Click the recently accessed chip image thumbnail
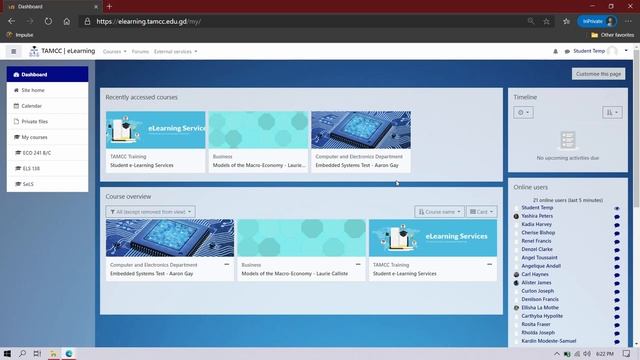This screenshot has height=360, width=640. pos(361,130)
